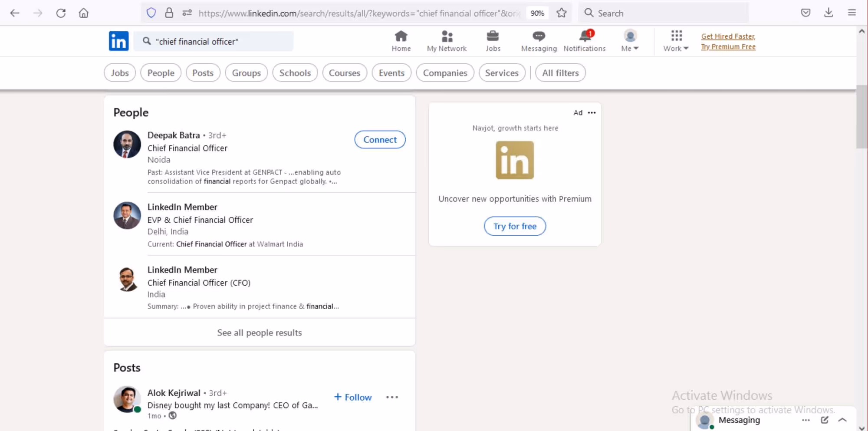Click the 'chief financial officer' search field
This screenshot has height=431, width=868.
click(214, 41)
